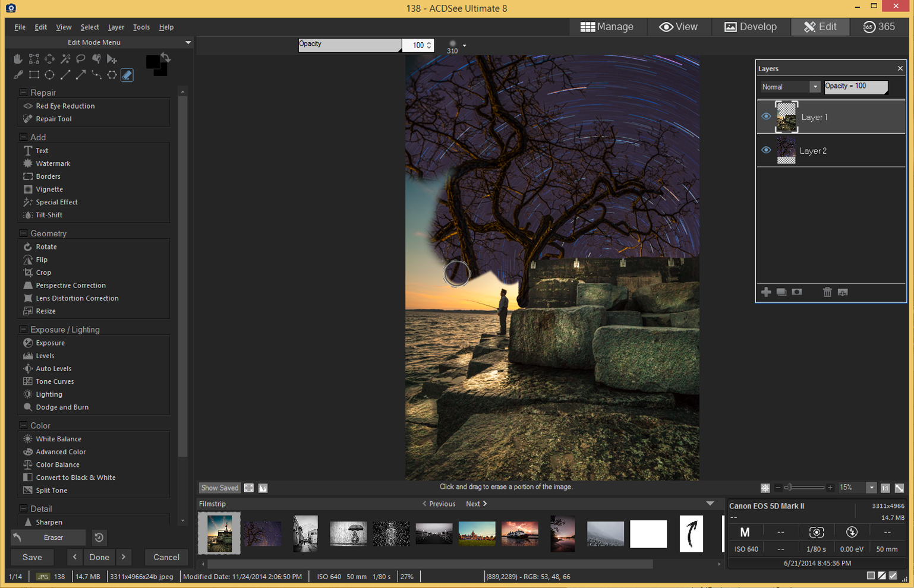Image resolution: width=914 pixels, height=588 pixels.
Task: Zoom in with the plus button
Action: [x=830, y=488]
